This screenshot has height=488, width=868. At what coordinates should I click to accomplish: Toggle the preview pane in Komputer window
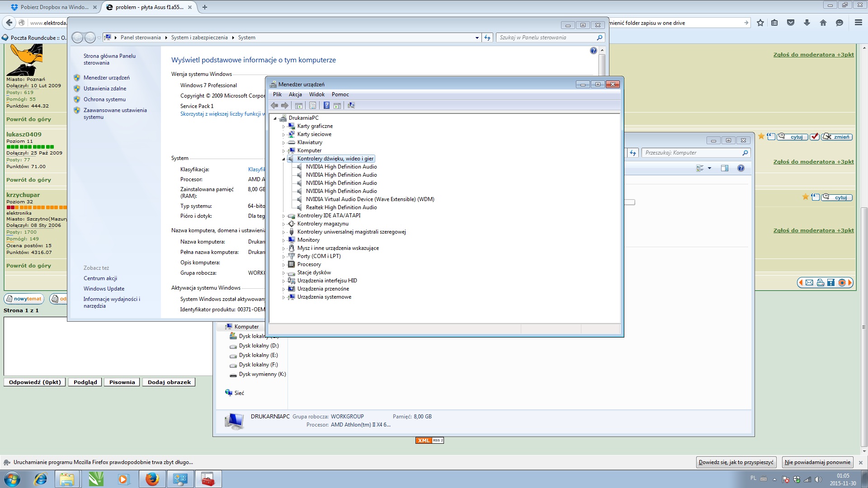(725, 168)
